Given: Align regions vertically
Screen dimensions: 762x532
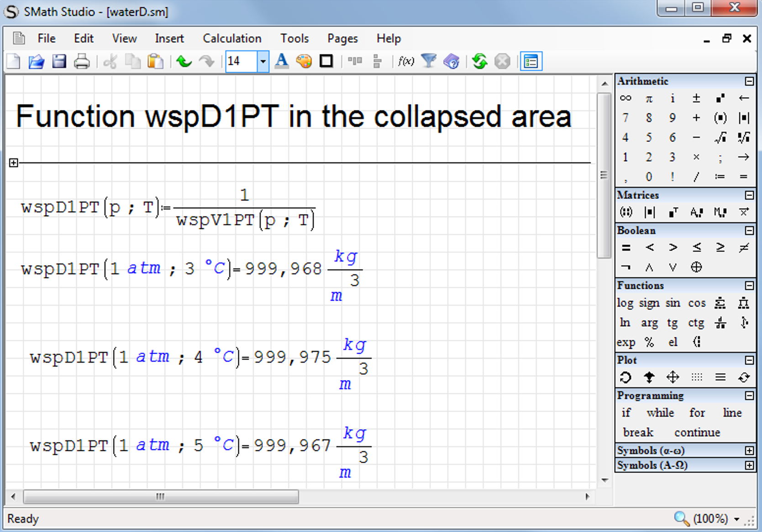Looking at the screenshot, I should coord(377,61).
